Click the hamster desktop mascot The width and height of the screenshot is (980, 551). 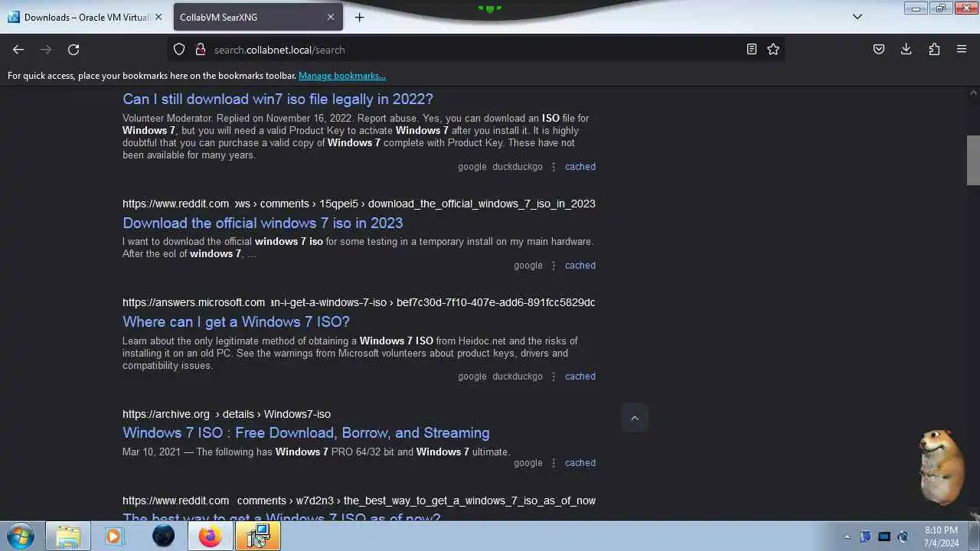pyautogui.click(x=941, y=468)
